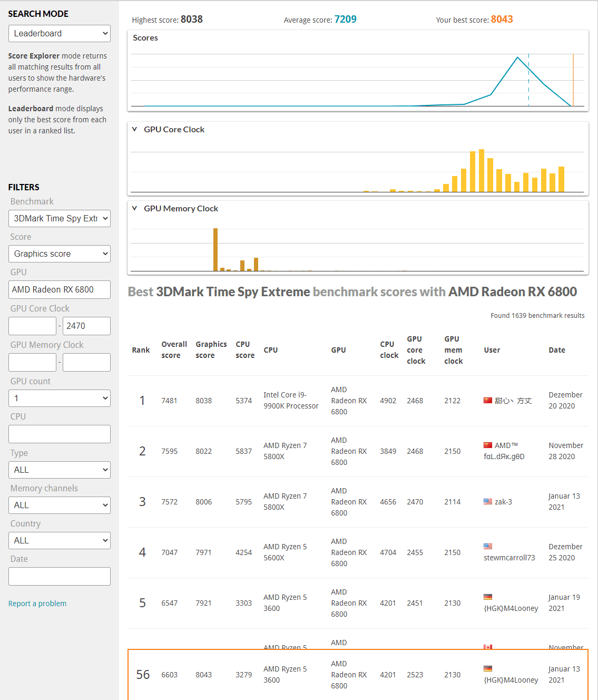Image resolution: width=598 pixels, height=700 pixels.
Task: Click AMD Ryzen 5 3600 in rank 56 row
Action: click(x=285, y=675)
